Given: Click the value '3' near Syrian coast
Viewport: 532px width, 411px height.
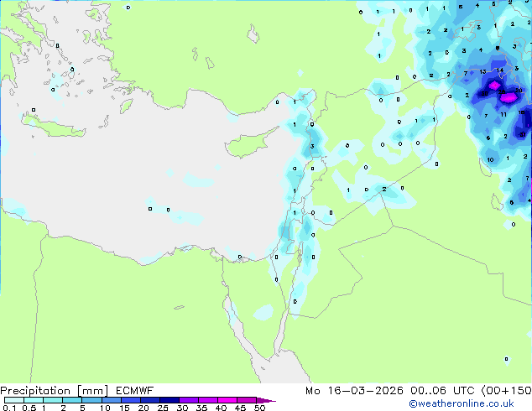Looking at the screenshot, I should click(x=312, y=146).
